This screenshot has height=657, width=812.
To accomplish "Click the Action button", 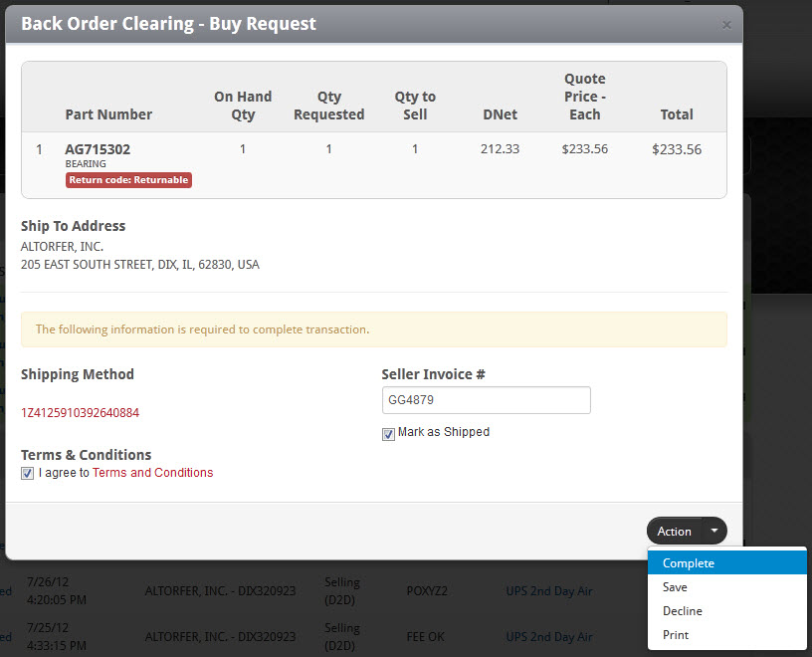I will tap(674, 531).
